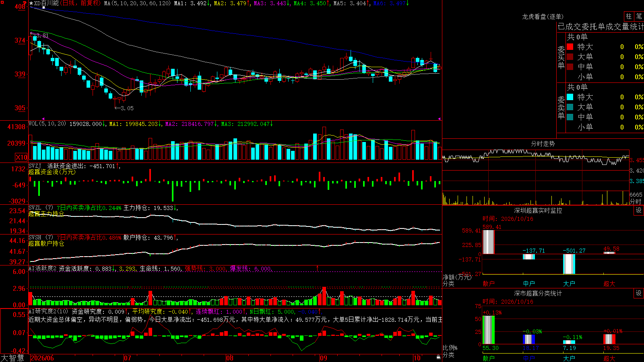This screenshot has height=362, width=644.
Task: Click the star icon before XD百川能
Action: pos(31,3)
